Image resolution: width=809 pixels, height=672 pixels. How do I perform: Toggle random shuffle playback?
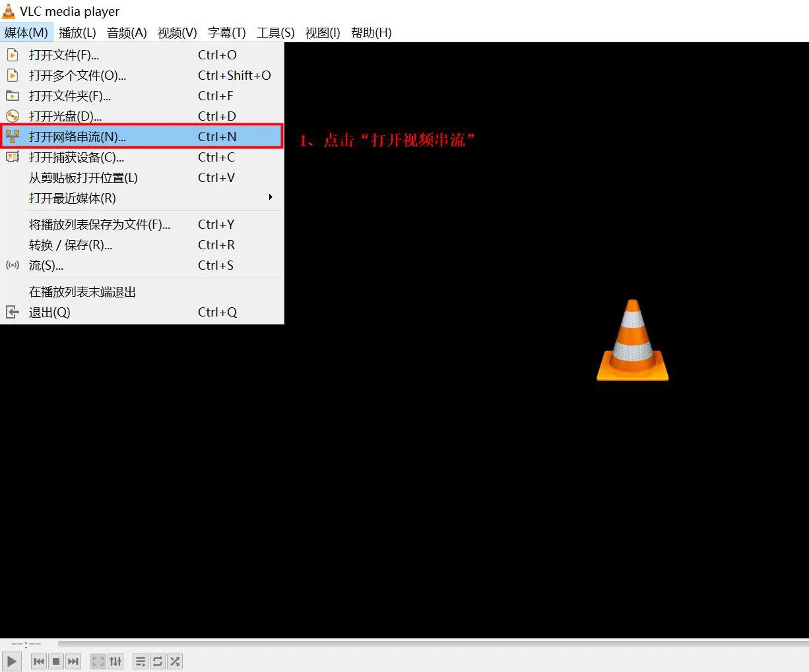[175, 661]
